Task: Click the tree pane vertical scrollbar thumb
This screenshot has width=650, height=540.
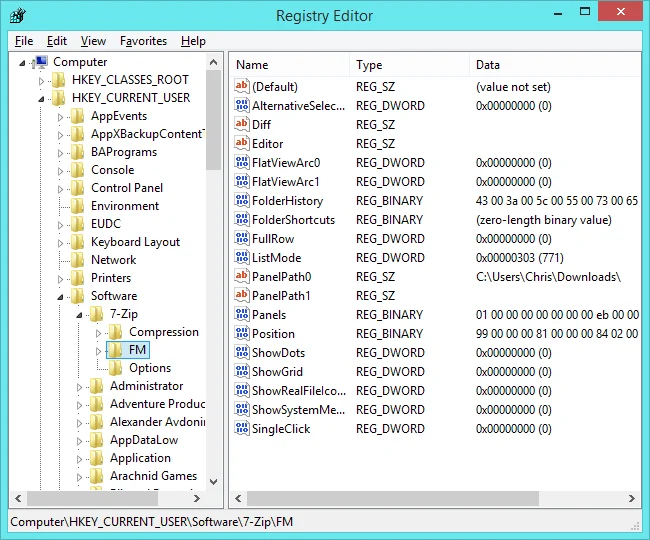Action: [x=213, y=120]
